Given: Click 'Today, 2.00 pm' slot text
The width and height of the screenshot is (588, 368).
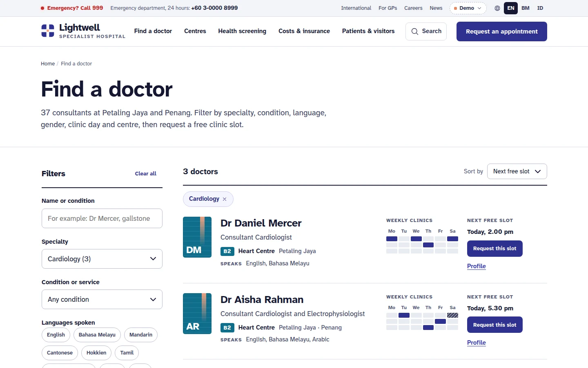Looking at the screenshot, I should pos(490,232).
